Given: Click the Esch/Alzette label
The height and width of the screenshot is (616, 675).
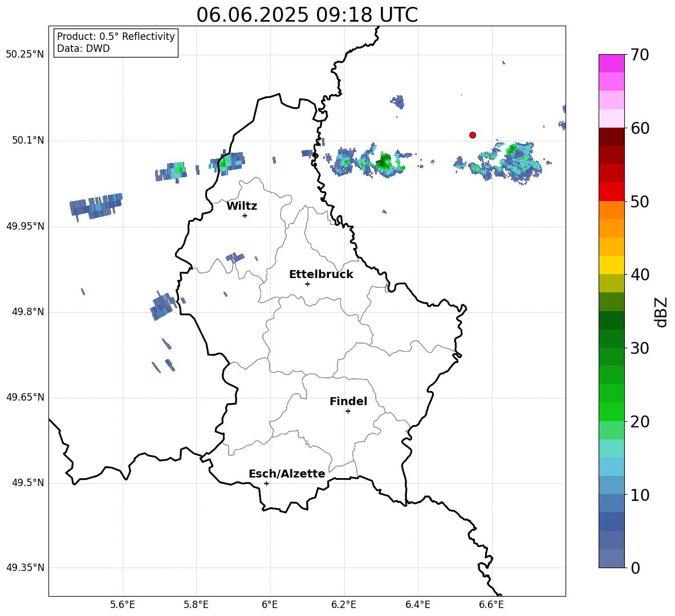Looking at the screenshot, I should click(x=287, y=474).
